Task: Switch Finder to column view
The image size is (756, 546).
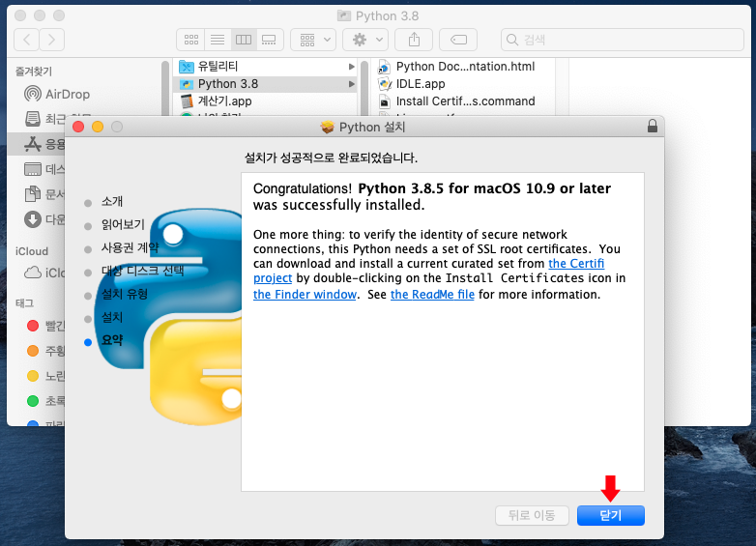Action: click(x=244, y=40)
